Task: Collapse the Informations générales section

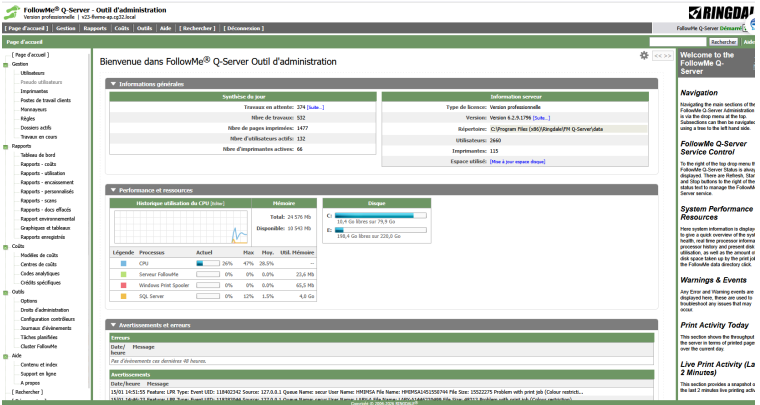Action: [x=113, y=84]
